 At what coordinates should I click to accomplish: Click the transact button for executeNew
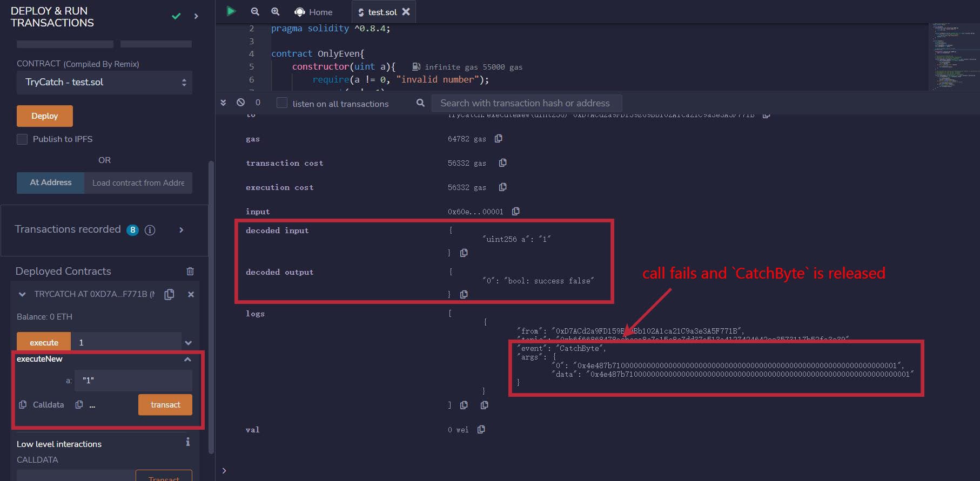(x=165, y=405)
